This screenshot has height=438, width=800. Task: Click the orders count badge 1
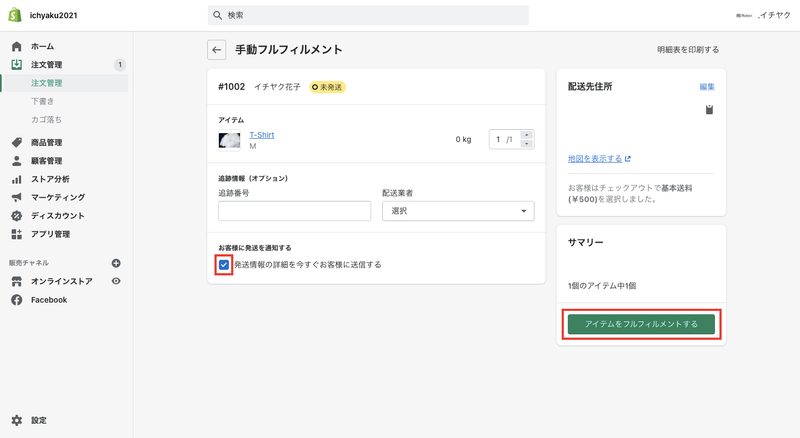120,65
